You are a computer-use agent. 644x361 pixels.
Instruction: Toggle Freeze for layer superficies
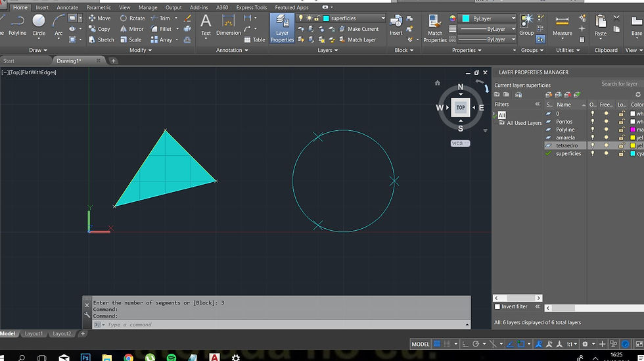click(x=606, y=153)
